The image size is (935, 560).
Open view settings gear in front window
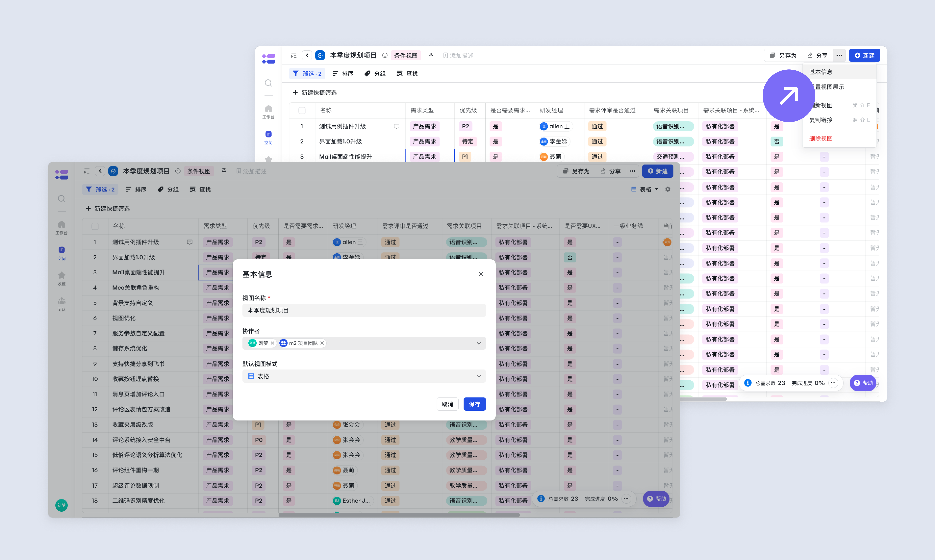668,189
